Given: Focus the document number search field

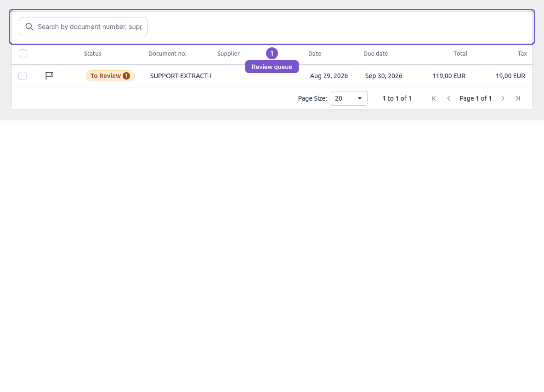Looking at the screenshot, I should 83,27.
